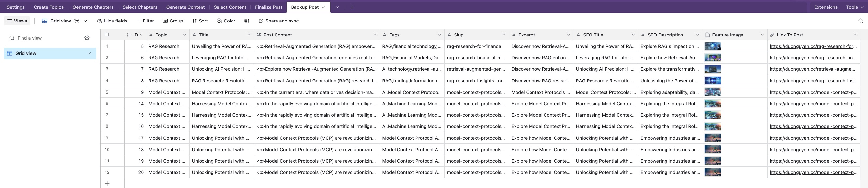Screen dimensions: 868x188
Task: Expand the hidden tables list chevron
Action: [x=337, y=7]
